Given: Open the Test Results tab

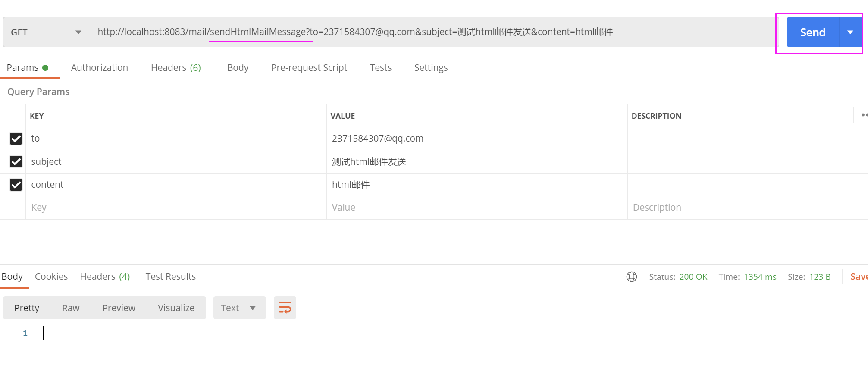Looking at the screenshot, I should 171,277.
